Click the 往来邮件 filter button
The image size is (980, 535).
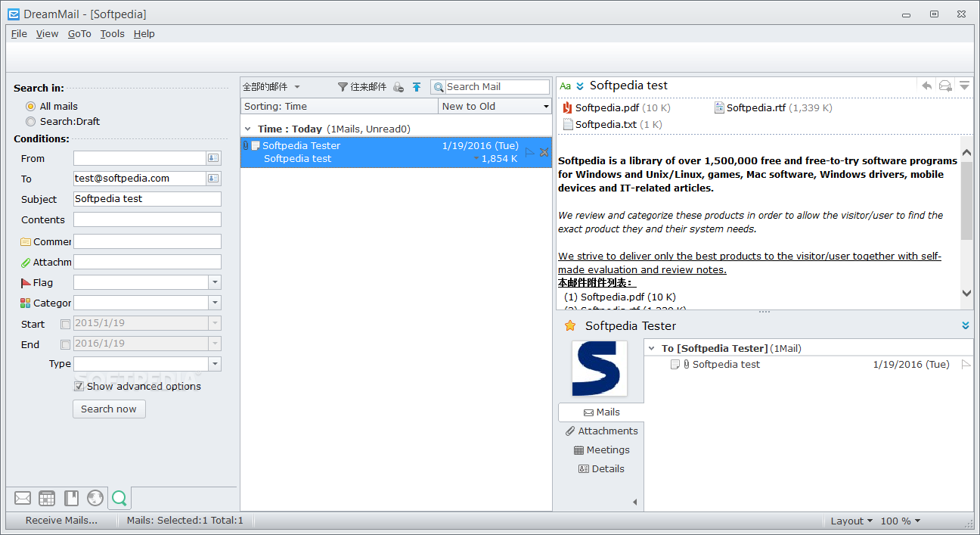pyautogui.click(x=362, y=87)
